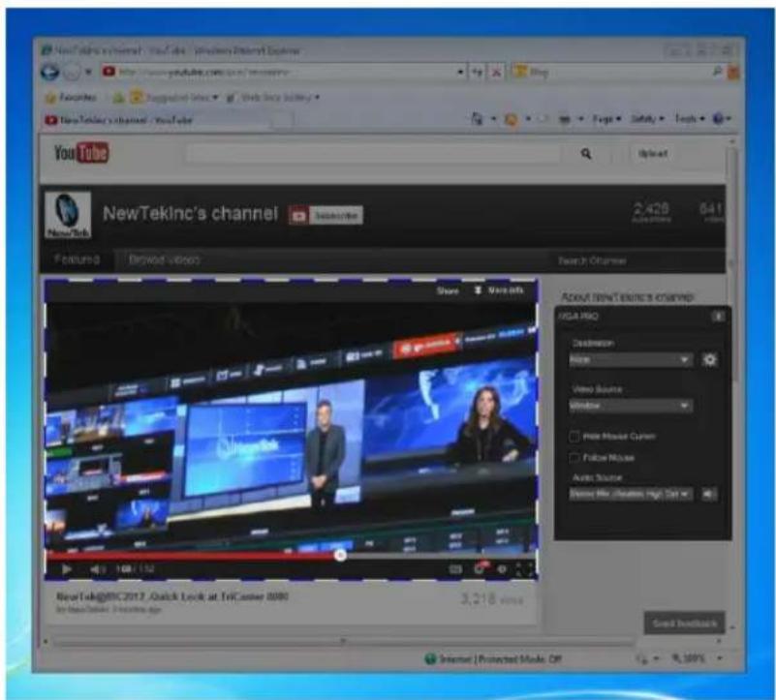Viewport: 776px width, 700px height.
Task: Refresh the page from the address bar
Action: [x=477, y=73]
